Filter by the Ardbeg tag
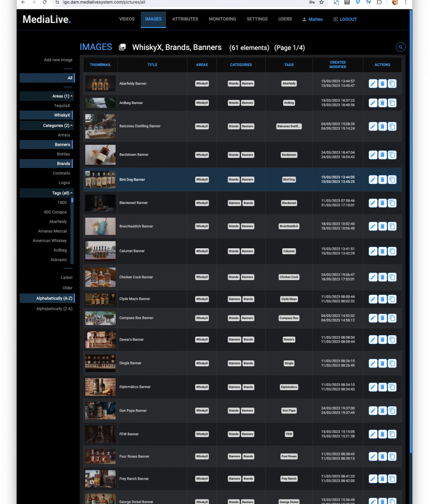Viewport: 429px width, 504px height. tap(60, 251)
